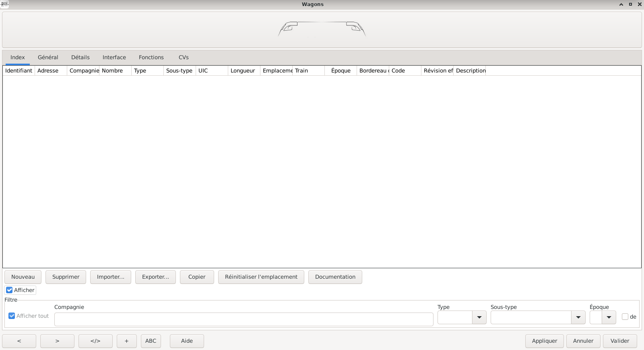644x350 pixels.
Task: Click the ABC button
Action: click(x=151, y=341)
